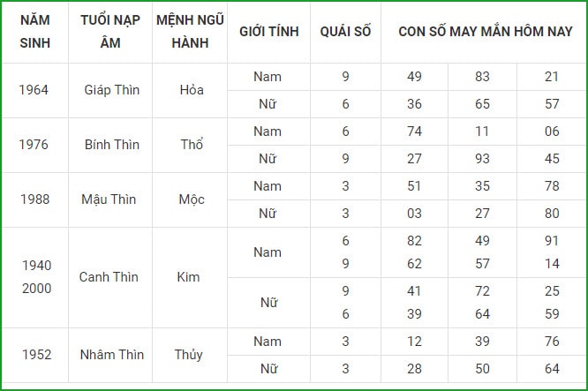
Task: Click CON SỐ MAY MẮN HÔM NAY header
Action: [x=486, y=32]
